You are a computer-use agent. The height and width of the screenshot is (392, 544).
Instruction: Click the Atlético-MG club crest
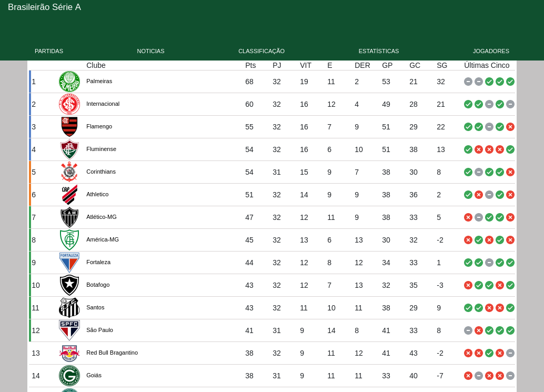(x=69, y=217)
